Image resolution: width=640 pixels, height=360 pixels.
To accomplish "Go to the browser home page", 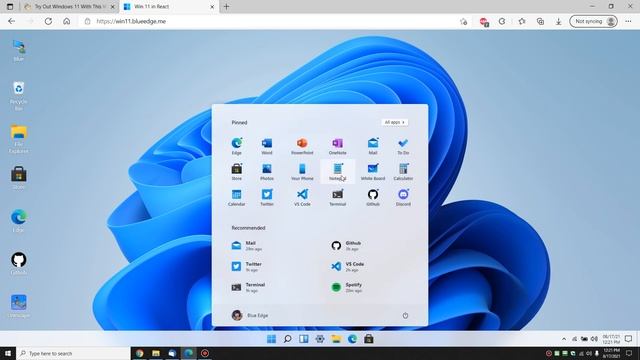I will [67, 21].
